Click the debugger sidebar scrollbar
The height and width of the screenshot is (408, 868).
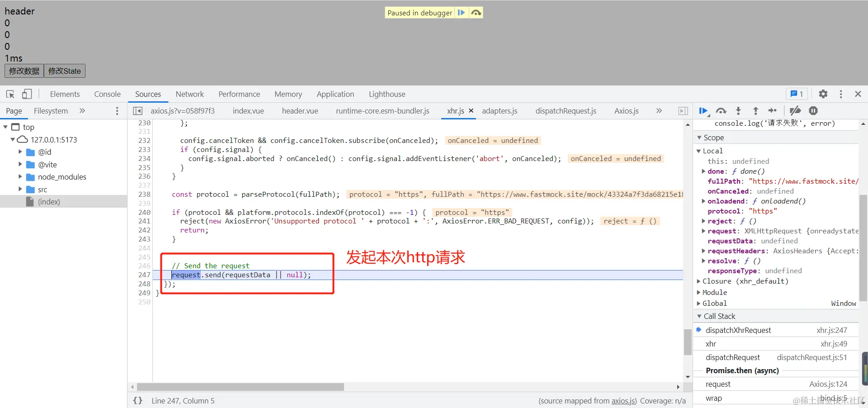[x=863, y=248]
